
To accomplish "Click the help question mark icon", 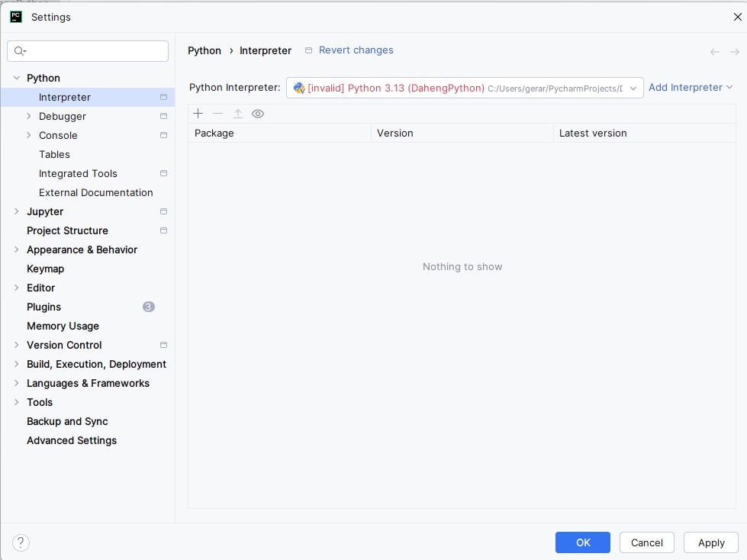I will click(21, 542).
